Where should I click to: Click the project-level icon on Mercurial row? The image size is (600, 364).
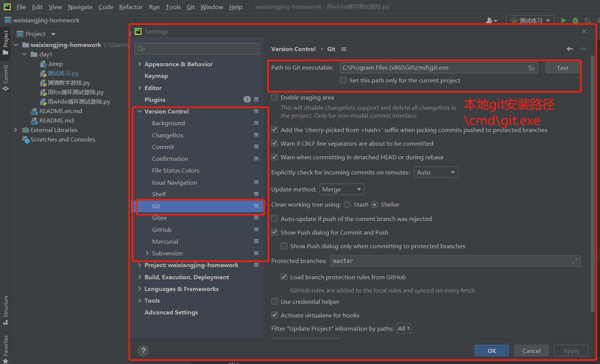(256, 241)
